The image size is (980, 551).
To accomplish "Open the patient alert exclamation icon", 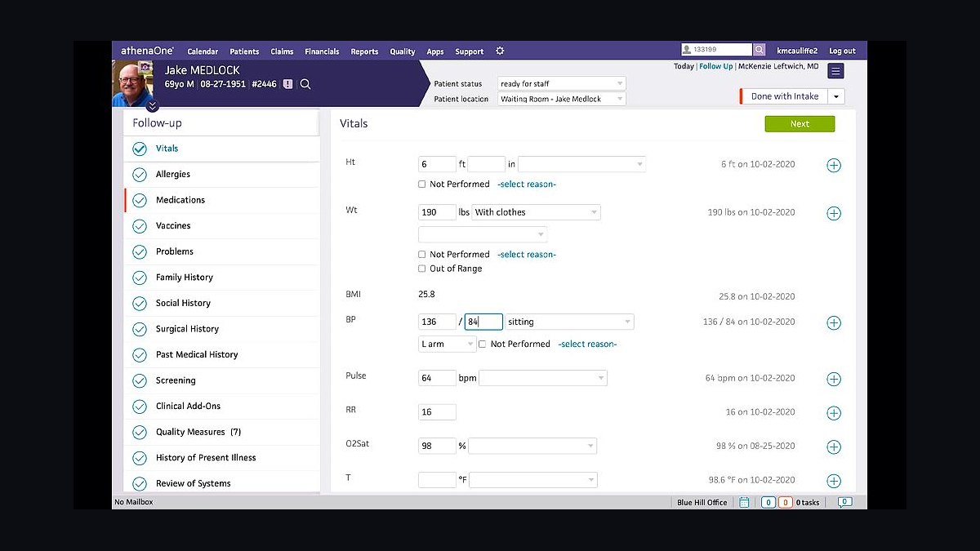I will click(x=287, y=83).
